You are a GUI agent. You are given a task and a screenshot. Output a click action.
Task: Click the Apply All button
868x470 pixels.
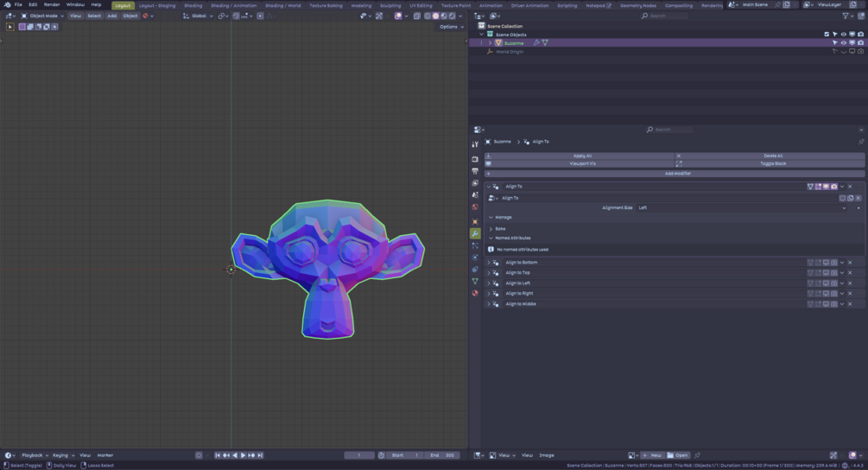coord(580,156)
